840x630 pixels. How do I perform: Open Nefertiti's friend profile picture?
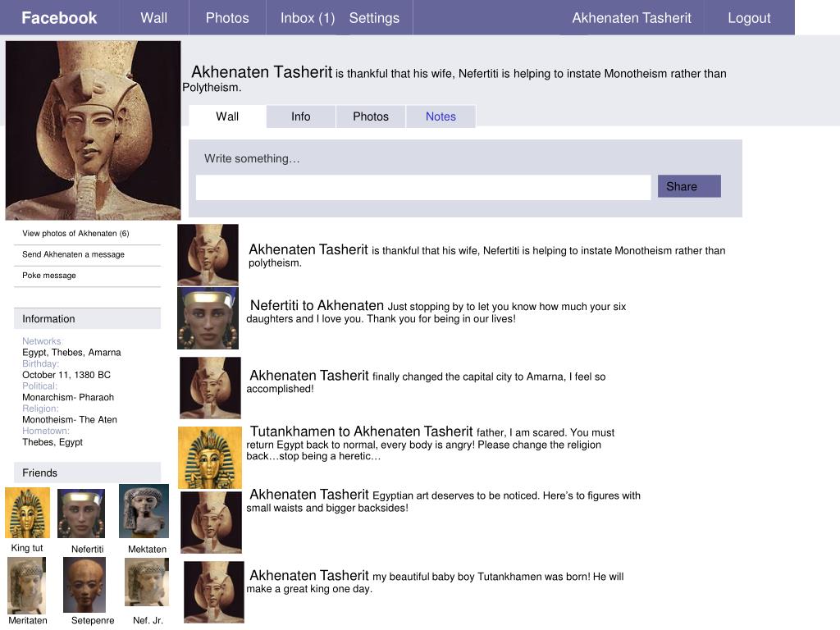pos(81,514)
